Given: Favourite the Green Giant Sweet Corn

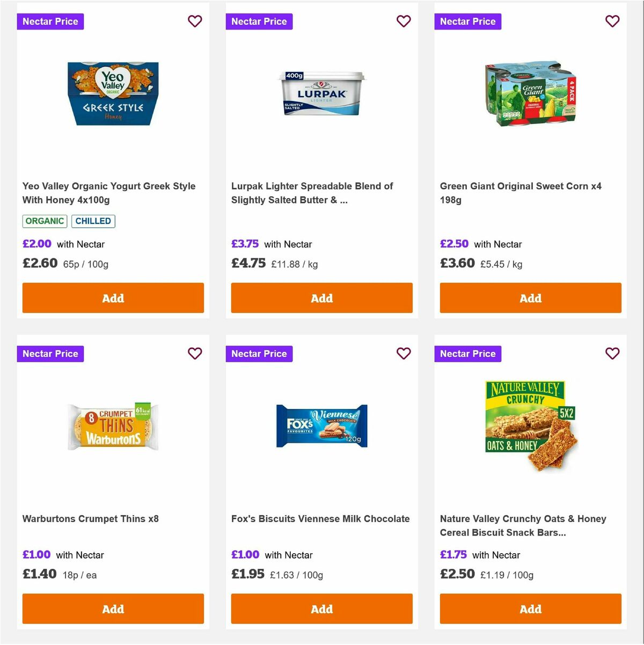Looking at the screenshot, I should click(x=612, y=21).
